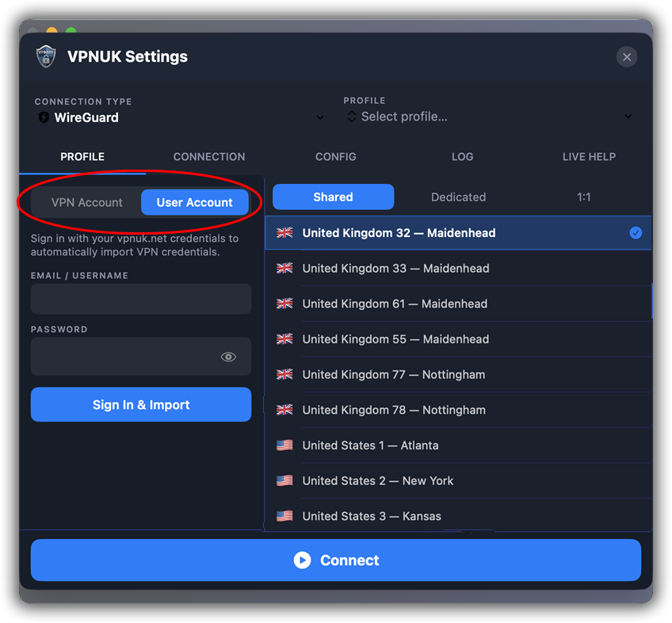Select the Dedicated server type
672x623 pixels.
pos(458,197)
